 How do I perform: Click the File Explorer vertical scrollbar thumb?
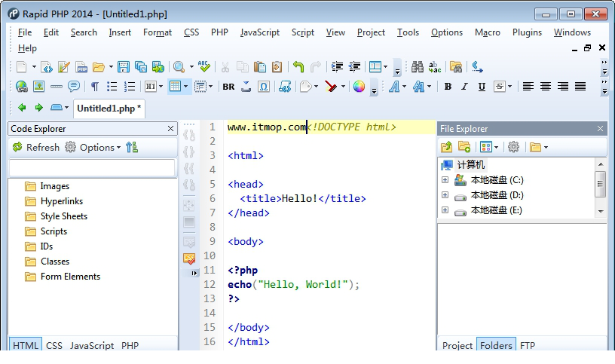tap(600, 184)
